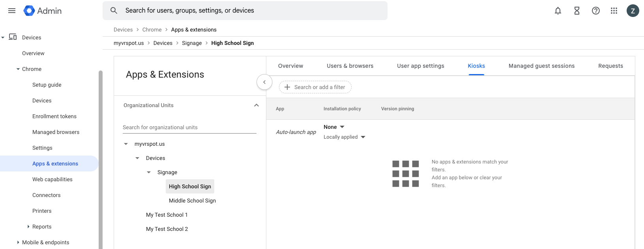Viewport: 644px width, 249px height.
Task: Collapse the Signage org unit tree node
Action: click(x=149, y=172)
